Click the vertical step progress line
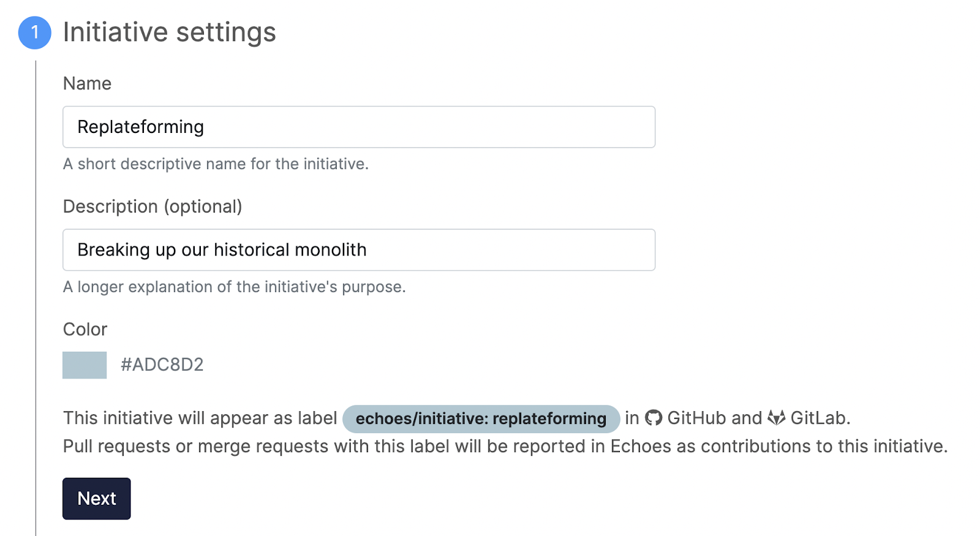Screen dimensions: 980x536 [36, 298]
